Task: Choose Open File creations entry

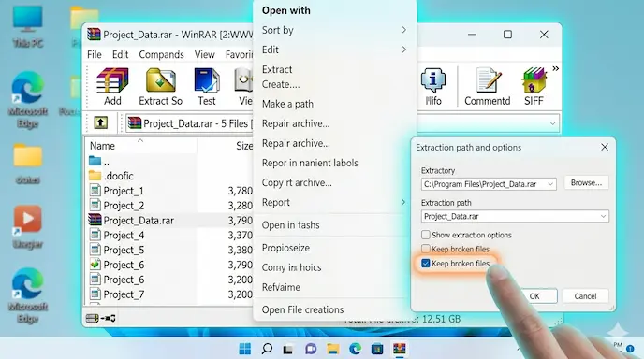Action: pos(302,309)
